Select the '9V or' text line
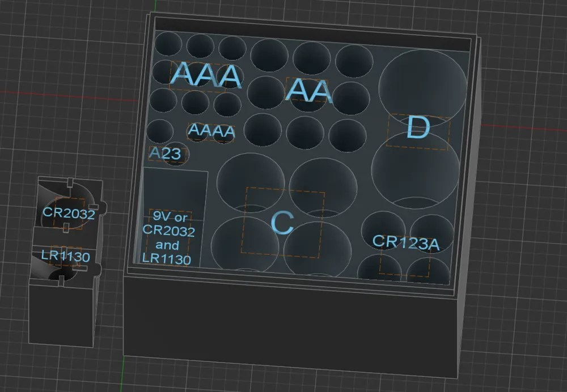Viewport: 567px width, 392px height. 170,216
